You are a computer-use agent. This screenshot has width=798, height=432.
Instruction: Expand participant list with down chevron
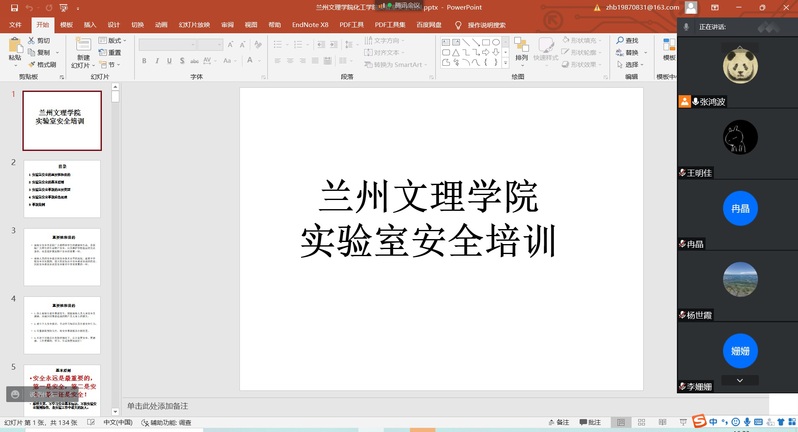pos(739,380)
